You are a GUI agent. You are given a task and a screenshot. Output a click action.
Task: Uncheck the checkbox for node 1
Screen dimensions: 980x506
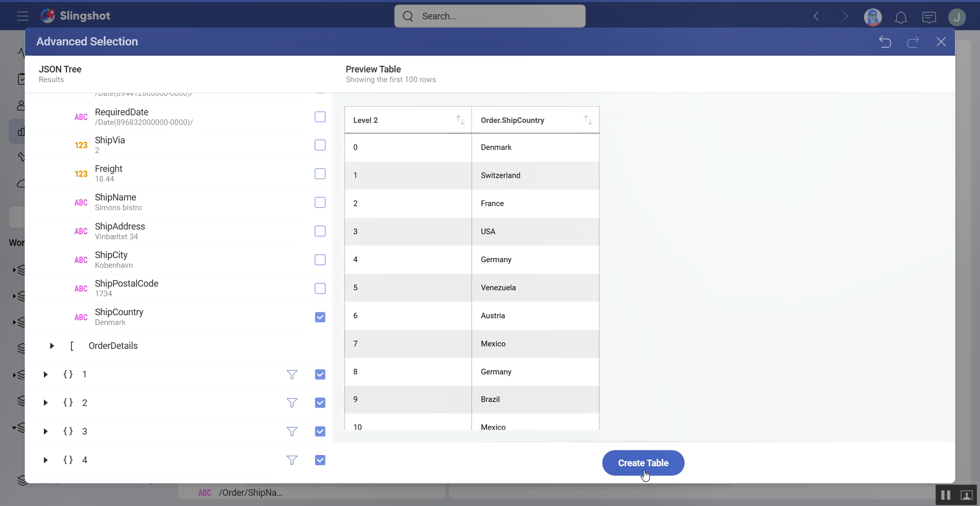tap(320, 374)
